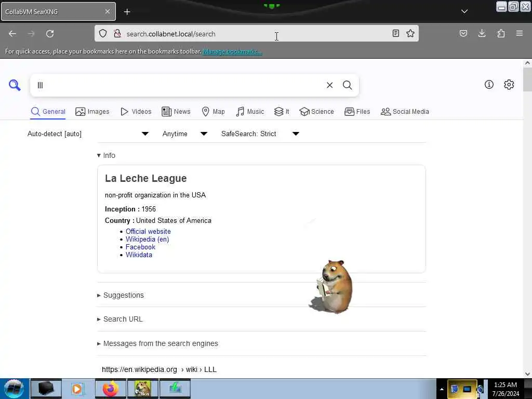
Task: Switch to the Music tab
Action: click(x=250, y=112)
